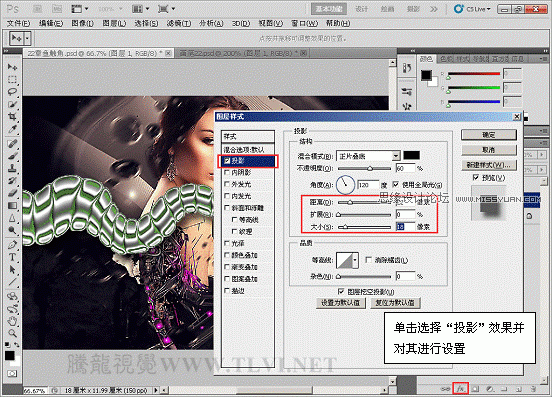The image size is (552, 397).
Task: Enable the 内发光 inner glow checkbox
Action: [227, 196]
